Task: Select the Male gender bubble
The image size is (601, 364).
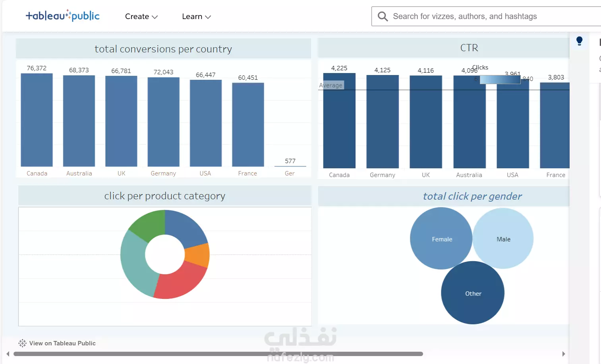Action: tap(503, 238)
